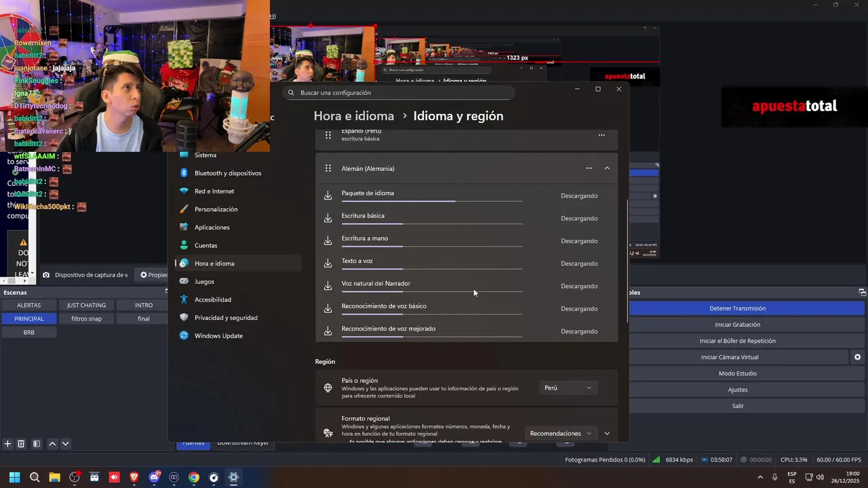Open virtual camera settings gear in OBS

pos(857,357)
